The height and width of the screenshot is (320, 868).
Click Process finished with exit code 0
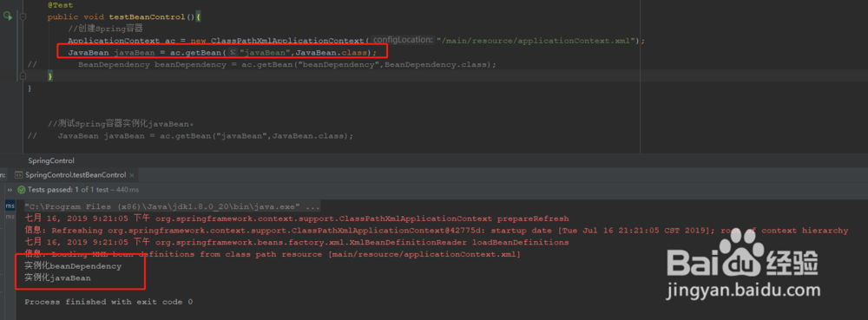click(x=108, y=302)
